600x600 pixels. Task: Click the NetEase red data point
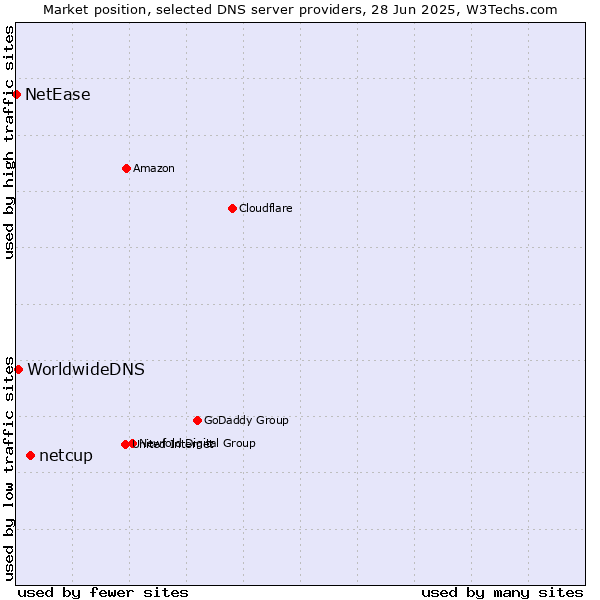coord(16,95)
